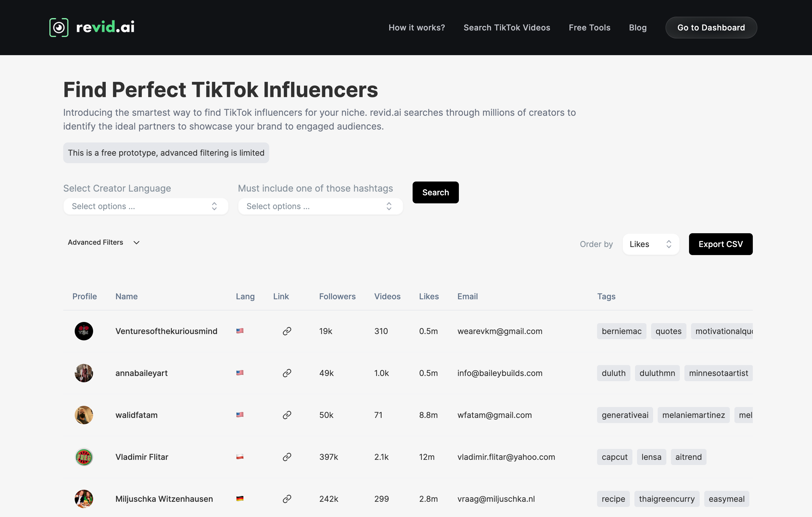Visit the Blog link in the header

[x=637, y=28]
